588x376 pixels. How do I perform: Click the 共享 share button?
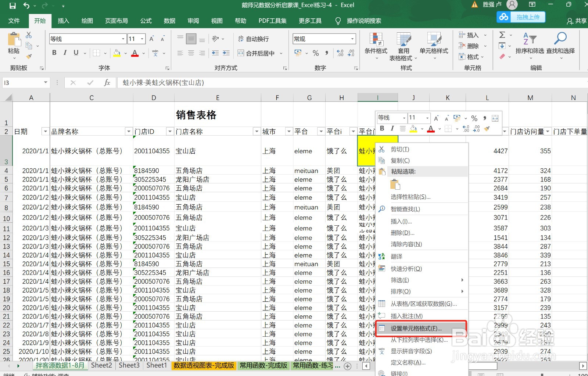click(577, 21)
